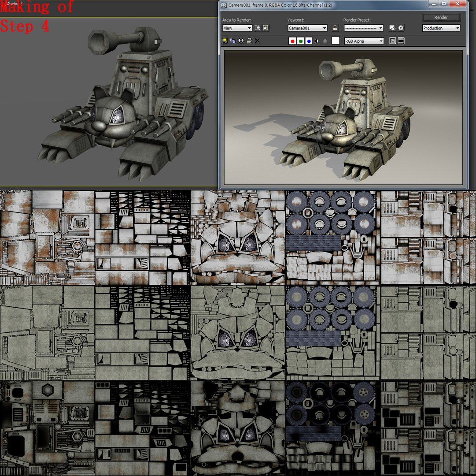Toggle the green channel button
476x476 pixels.
tap(301, 41)
